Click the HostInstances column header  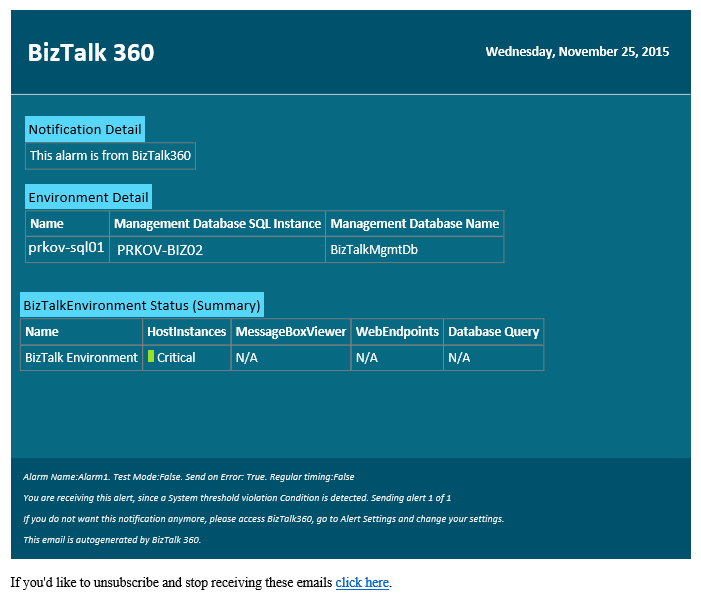tap(187, 331)
